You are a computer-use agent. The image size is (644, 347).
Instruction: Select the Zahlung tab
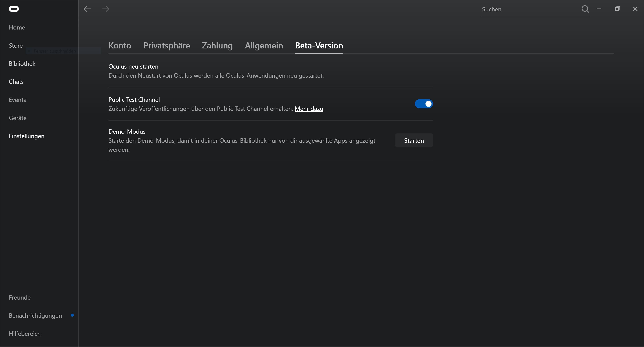[217, 45]
